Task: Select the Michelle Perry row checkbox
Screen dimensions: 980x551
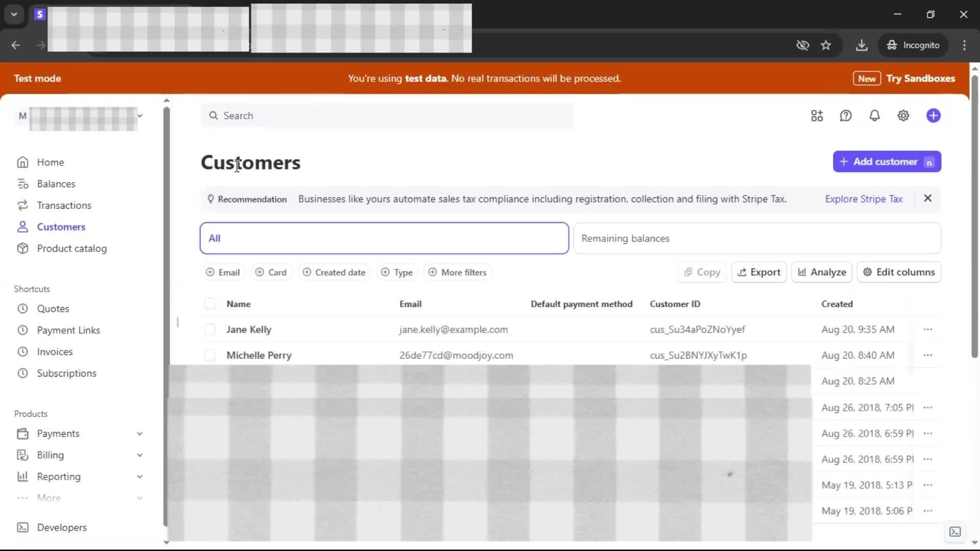Action: click(x=210, y=355)
